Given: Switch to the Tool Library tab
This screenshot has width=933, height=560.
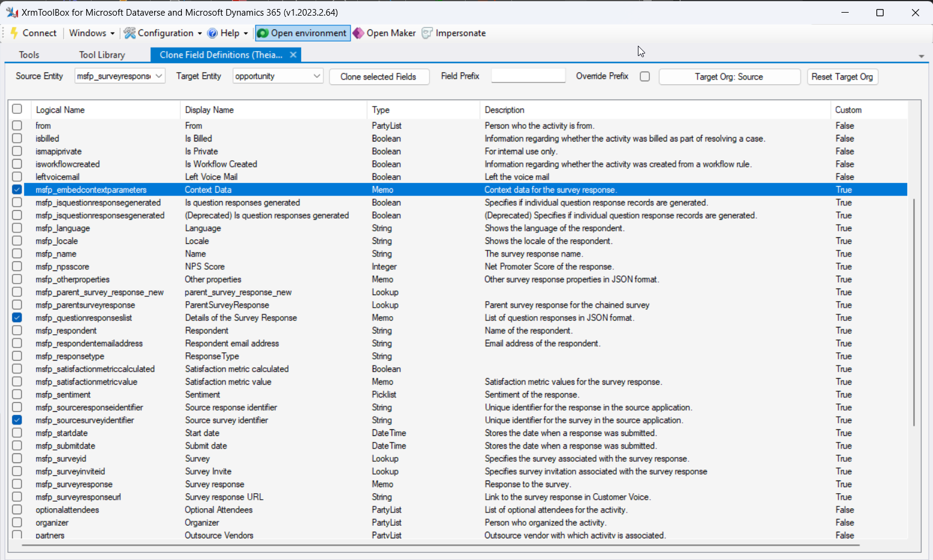Looking at the screenshot, I should (x=102, y=55).
